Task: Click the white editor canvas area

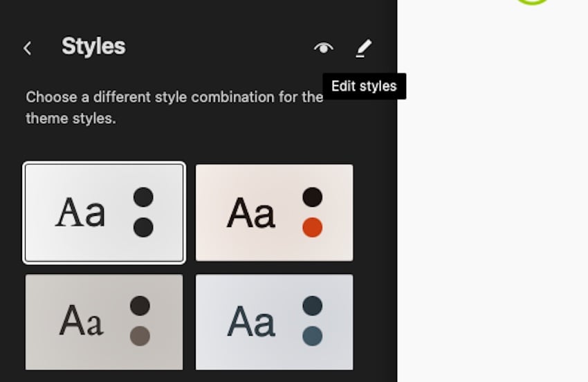Action: [493, 208]
